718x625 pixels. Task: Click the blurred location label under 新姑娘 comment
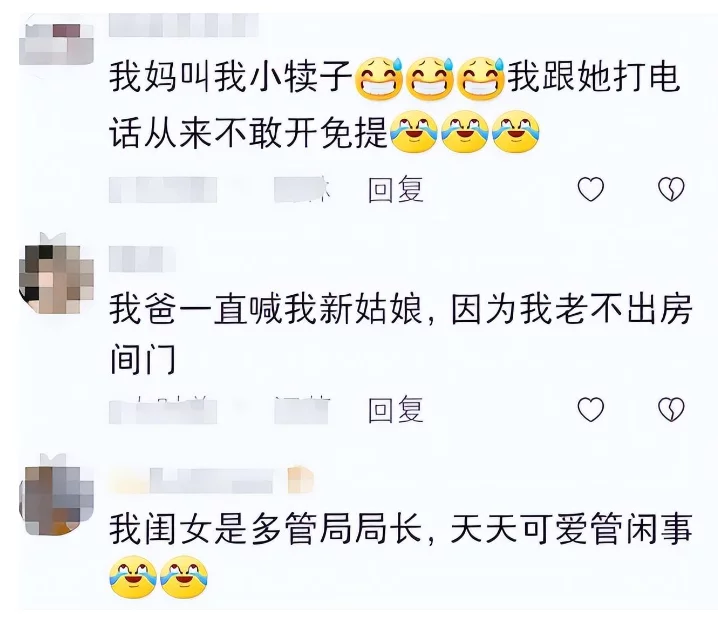(302, 409)
